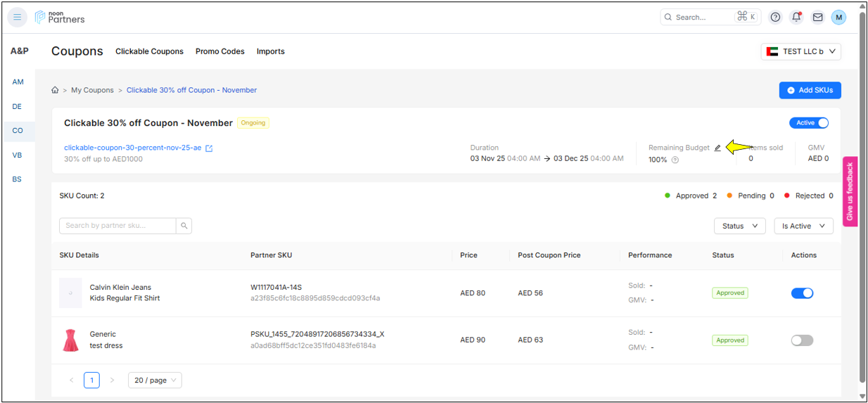Click the edit pencil beside Remaining Budget
The height and width of the screenshot is (403, 868).
(717, 148)
